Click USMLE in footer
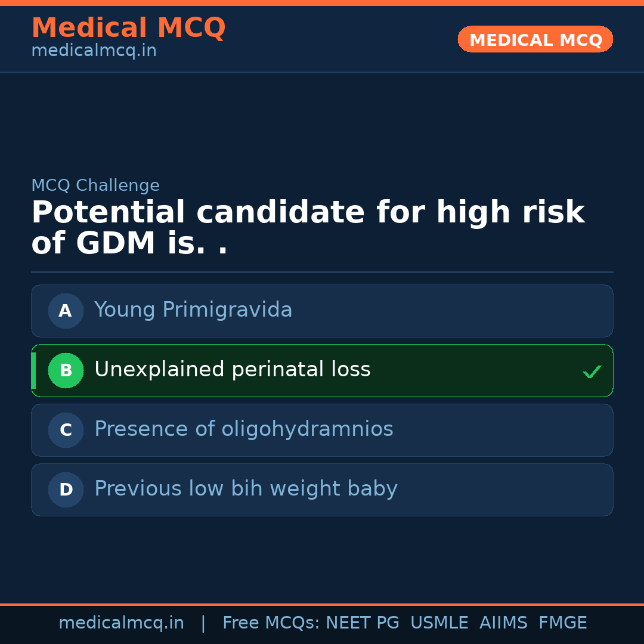Screen dimensions: 644x644 439,623
